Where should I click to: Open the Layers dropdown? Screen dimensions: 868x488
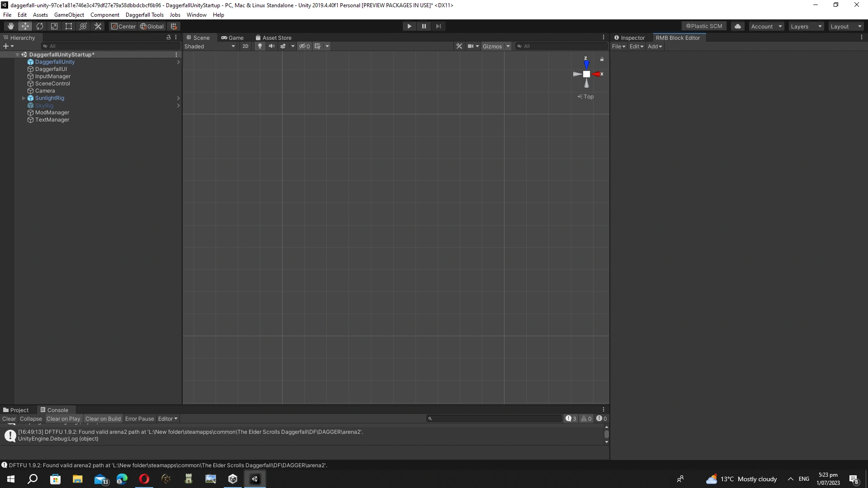pyautogui.click(x=806, y=26)
